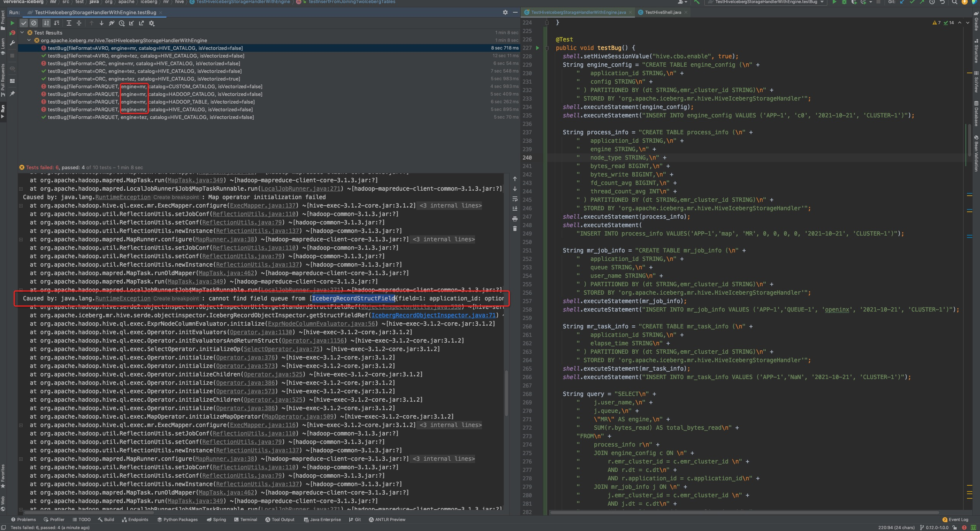Click the gutter run icon beside testBug
This screenshot has height=531, width=980.
click(538, 48)
